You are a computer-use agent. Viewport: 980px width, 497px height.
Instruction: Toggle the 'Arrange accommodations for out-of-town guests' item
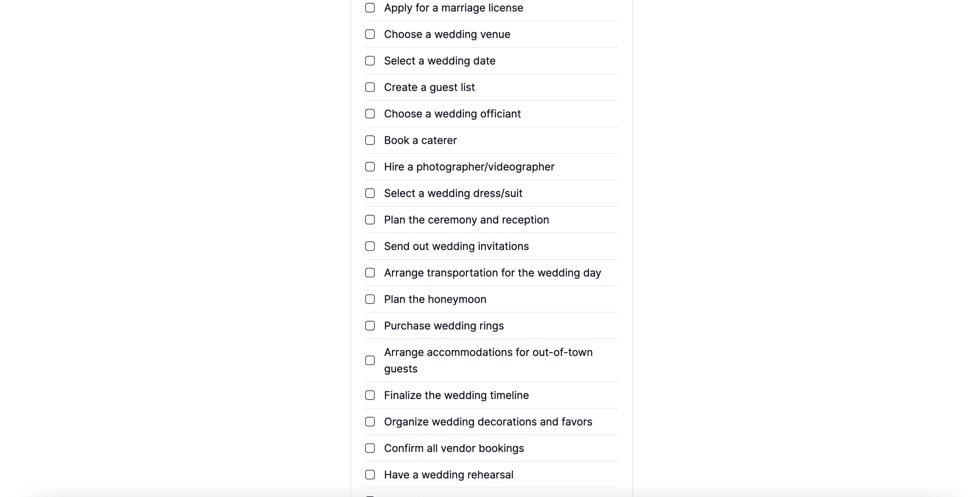pyautogui.click(x=370, y=360)
